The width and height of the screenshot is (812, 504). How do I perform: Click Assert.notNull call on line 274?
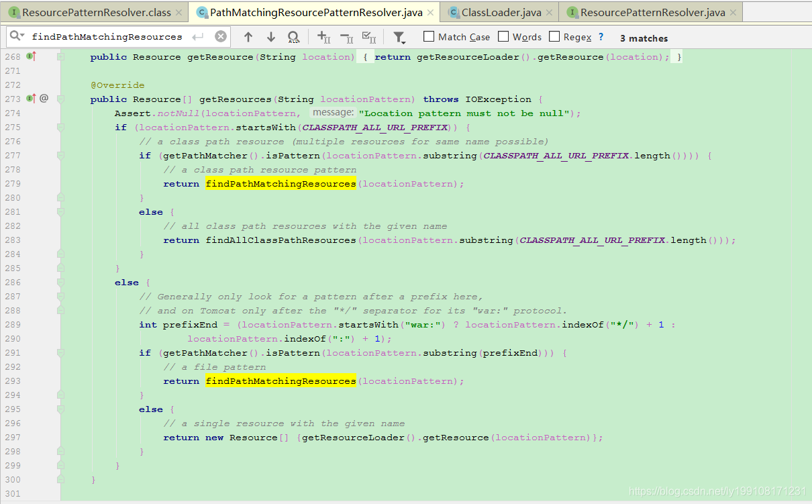[x=156, y=113]
